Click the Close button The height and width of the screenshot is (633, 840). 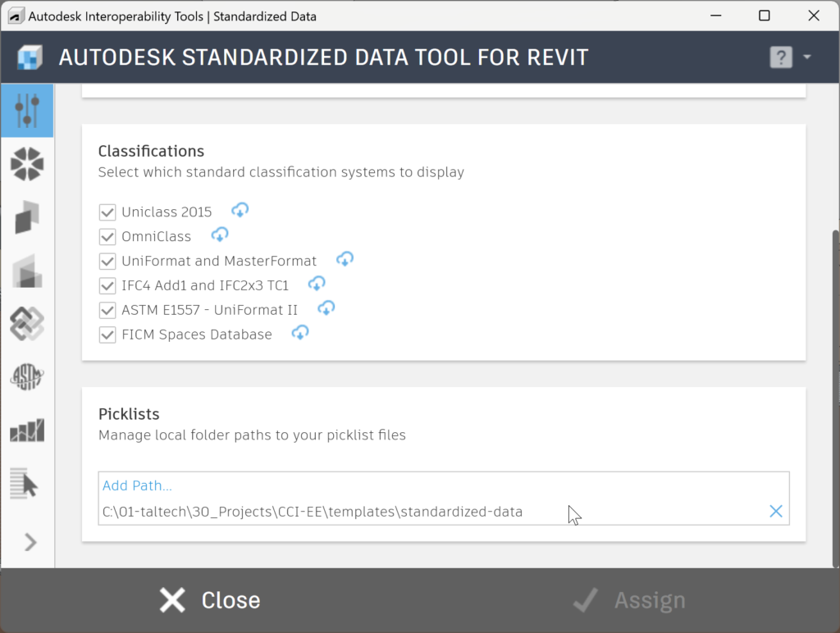coord(210,600)
